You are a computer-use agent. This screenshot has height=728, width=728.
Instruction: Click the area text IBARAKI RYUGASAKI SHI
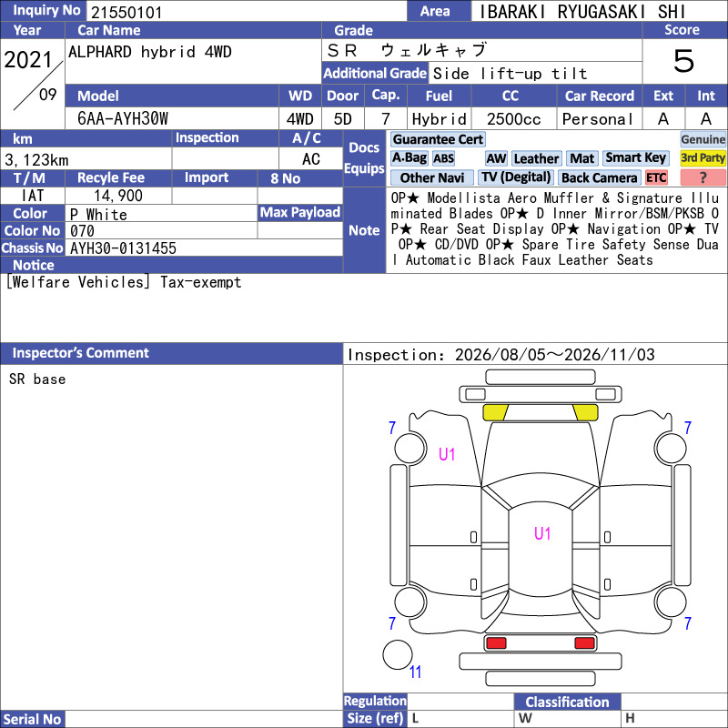pos(582,12)
